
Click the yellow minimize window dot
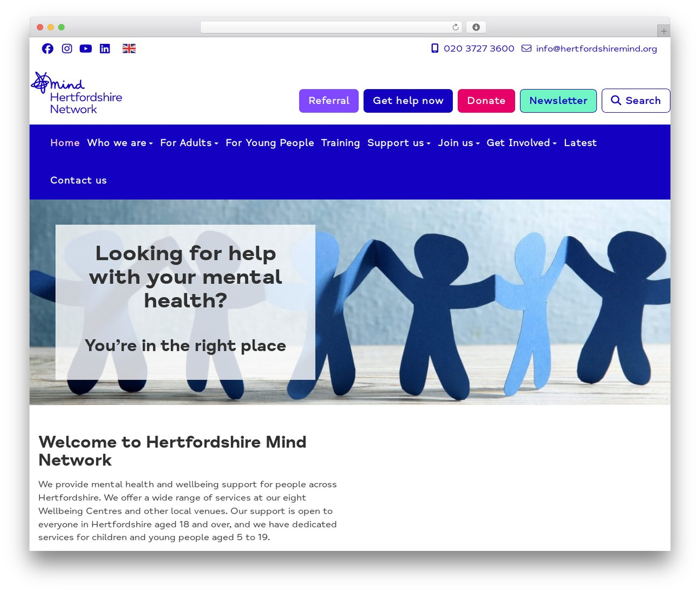[x=51, y=27]
